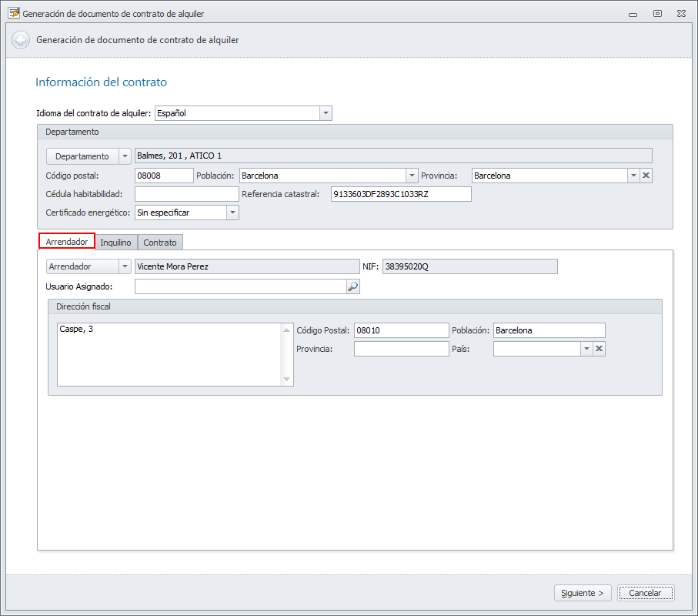
Task: Click Provincia field in Dirección fiscal
Action: [x=402, y=349]
